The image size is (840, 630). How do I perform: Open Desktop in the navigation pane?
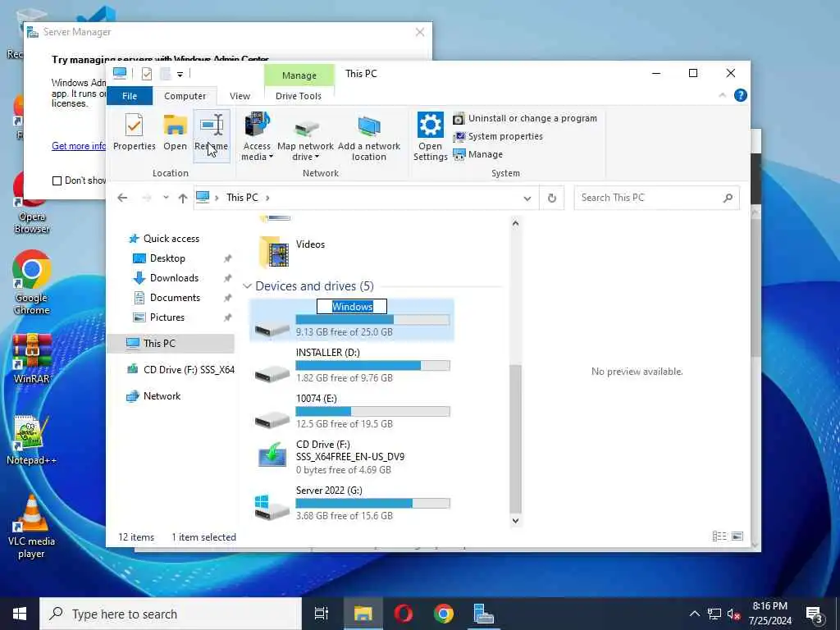click(167, 258)
